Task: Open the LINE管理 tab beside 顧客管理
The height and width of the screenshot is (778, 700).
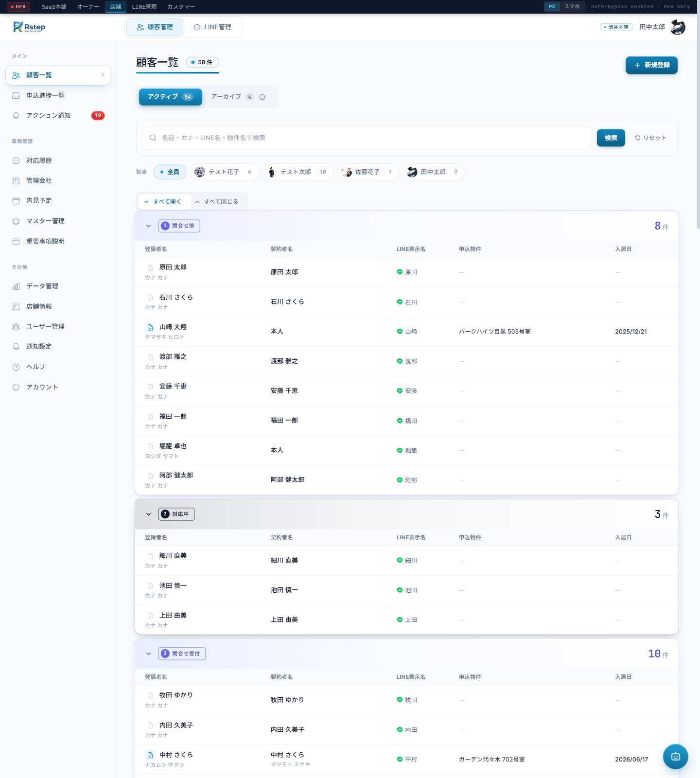Action: pyautogui.click(x=212, y=27)
